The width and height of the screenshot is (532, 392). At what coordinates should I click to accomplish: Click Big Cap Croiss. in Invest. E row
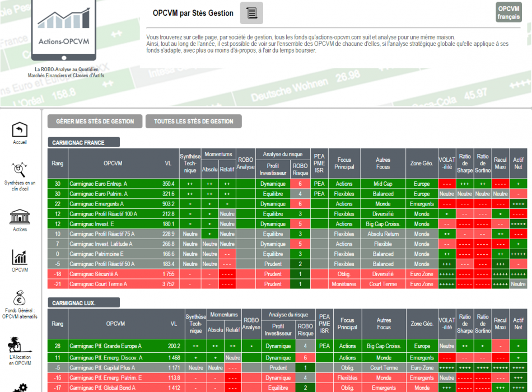tap(382, 224)
